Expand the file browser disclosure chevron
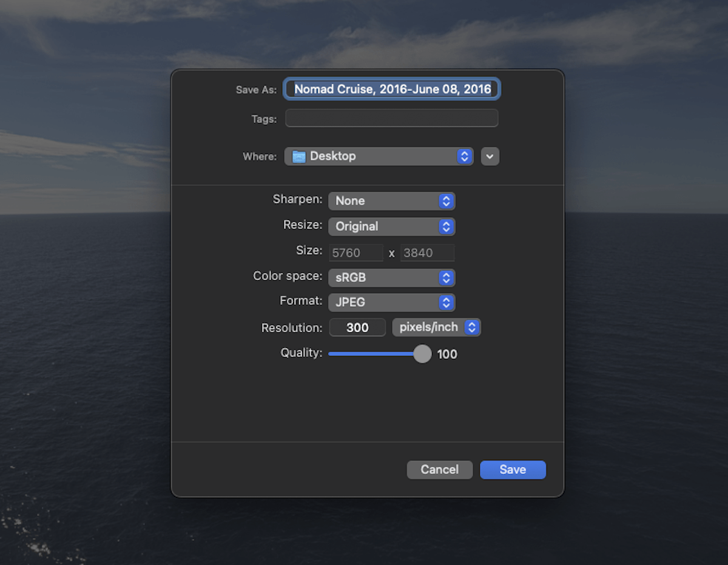 490,156
